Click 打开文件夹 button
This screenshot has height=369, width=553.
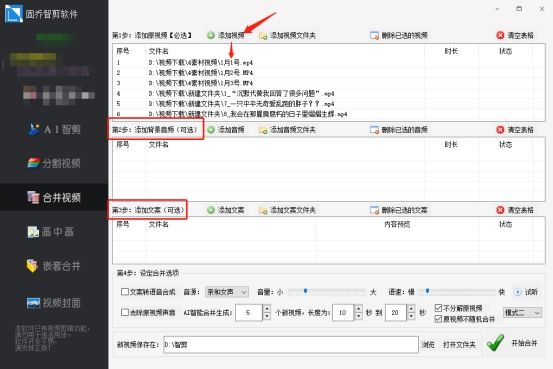point(459,345)
